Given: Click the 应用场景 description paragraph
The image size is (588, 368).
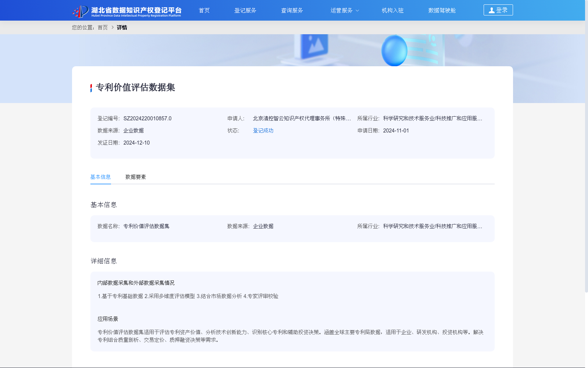Looking at the screenshot, I should 290,336.
